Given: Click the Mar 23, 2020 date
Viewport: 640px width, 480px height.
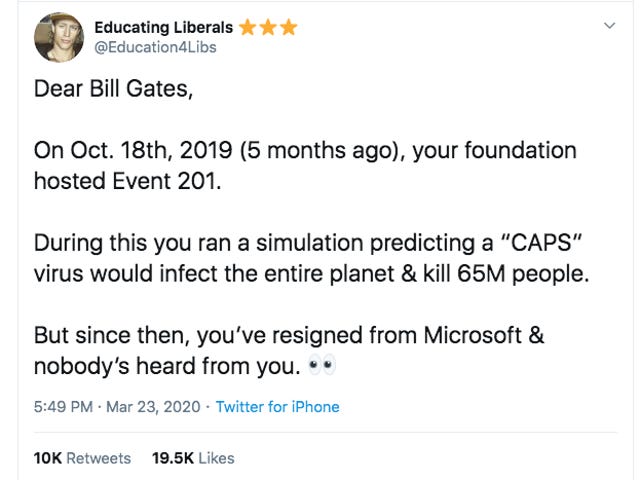Looking at the screenshot, I should 153,407.
